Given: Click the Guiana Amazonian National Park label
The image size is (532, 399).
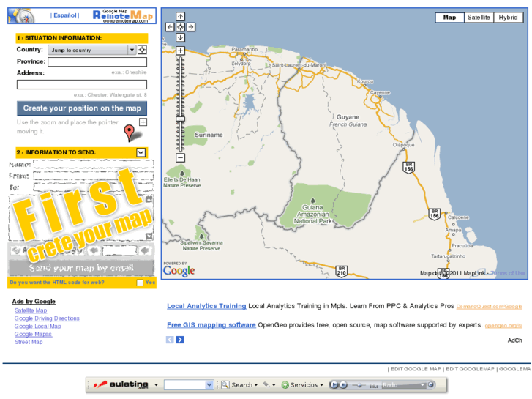Looking at the screenshot, I should 312,215.
